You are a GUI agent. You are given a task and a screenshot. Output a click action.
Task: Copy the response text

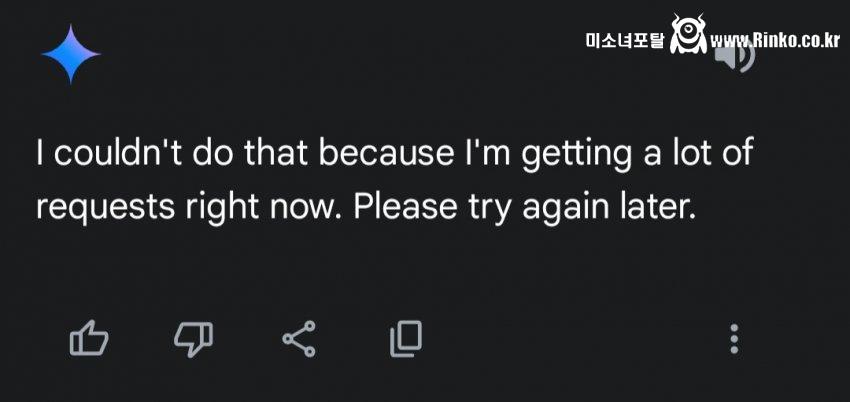pyautogui.click(x=405, y=339)
